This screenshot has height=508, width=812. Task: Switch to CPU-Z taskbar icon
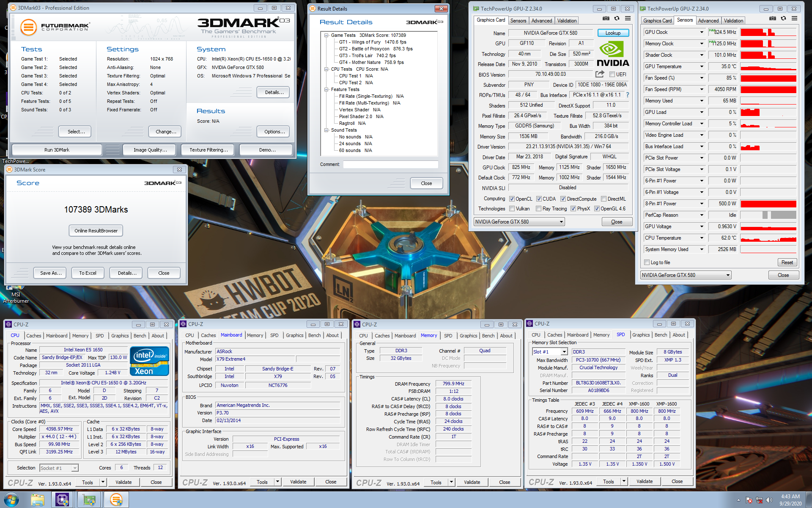63,500
